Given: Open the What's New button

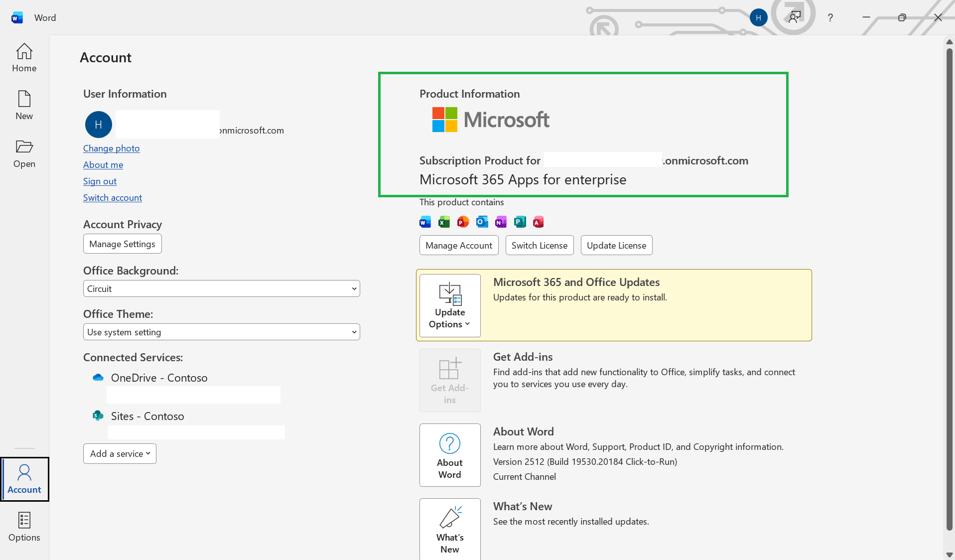Looking at the screenshot, I should (x=450, y=529).
